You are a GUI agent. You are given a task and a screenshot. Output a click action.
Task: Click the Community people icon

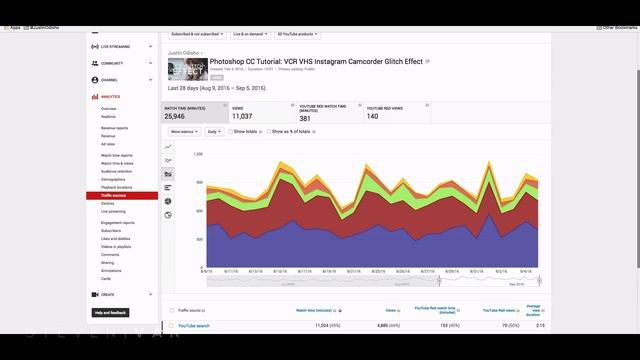pyautogui.click(x=95, y=63)
